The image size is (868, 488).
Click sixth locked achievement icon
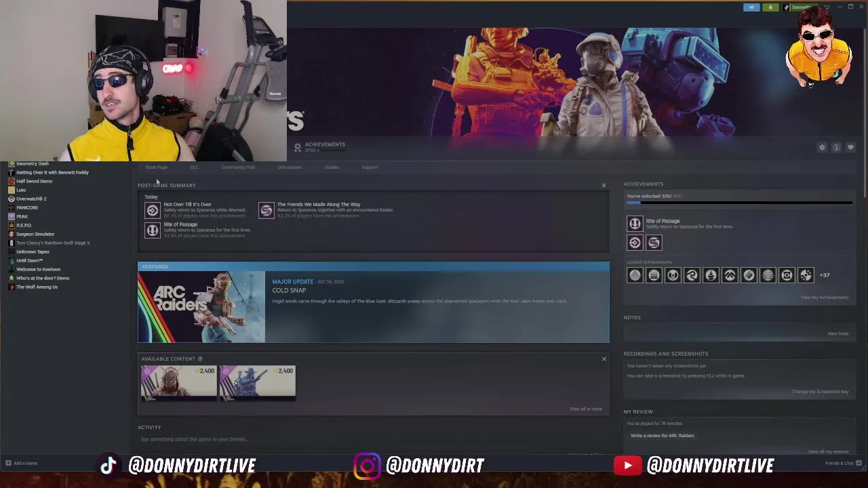coord(730,275)
